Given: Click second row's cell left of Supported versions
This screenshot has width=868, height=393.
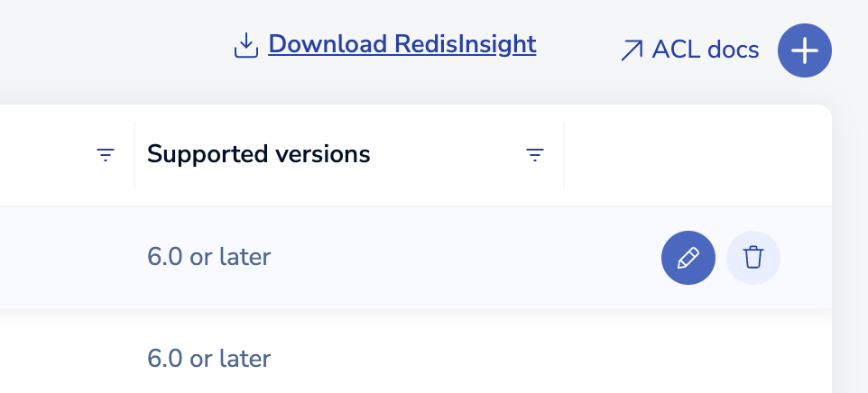Looking at the screenshot, I should (x=63, y=359).
